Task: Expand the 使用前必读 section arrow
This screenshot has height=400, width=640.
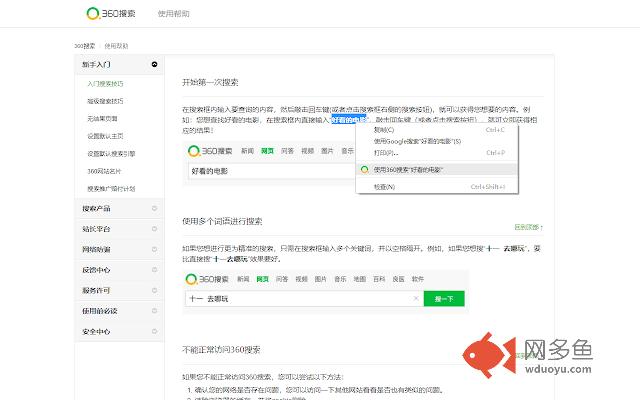Action: click(x=154, y=311)
